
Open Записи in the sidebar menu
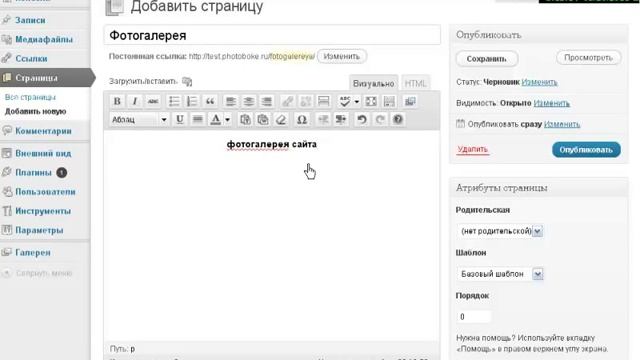click(30, 20)
